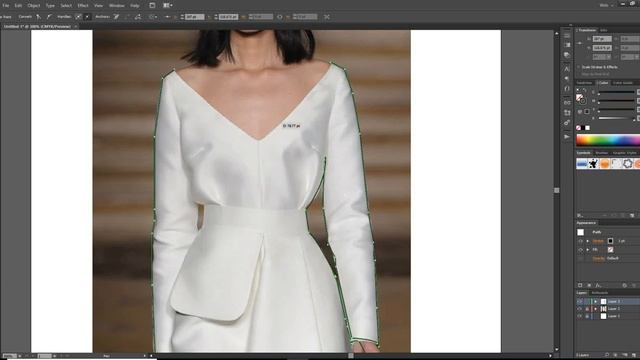Toggle lock on the bottom layer row

(587, 316)
